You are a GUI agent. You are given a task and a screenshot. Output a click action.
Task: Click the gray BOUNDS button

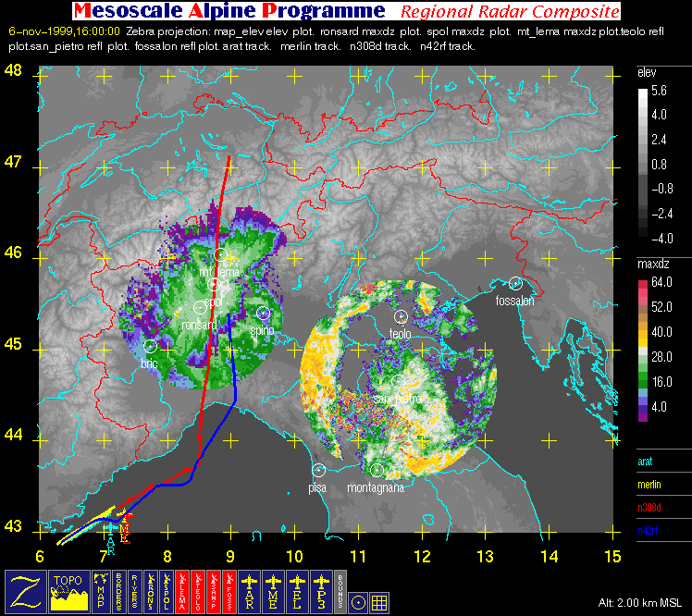click(x=340, y=592)
